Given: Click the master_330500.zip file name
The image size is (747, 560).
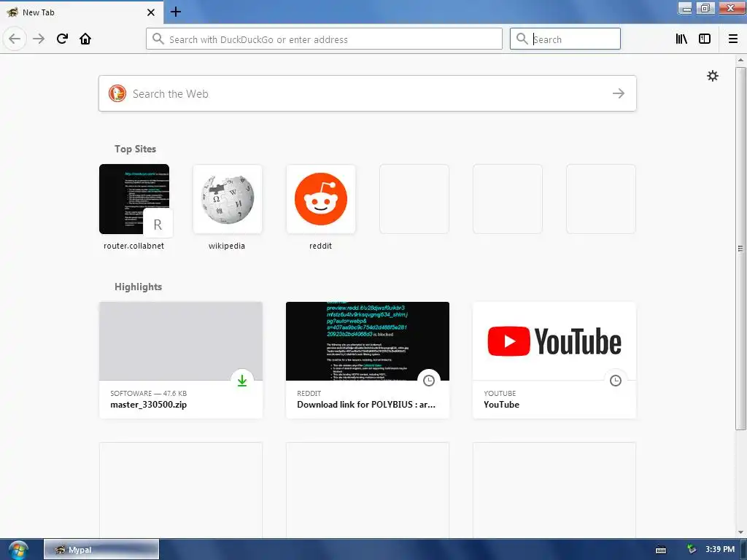Looking at the screenshot, I should tap(148, 404).
